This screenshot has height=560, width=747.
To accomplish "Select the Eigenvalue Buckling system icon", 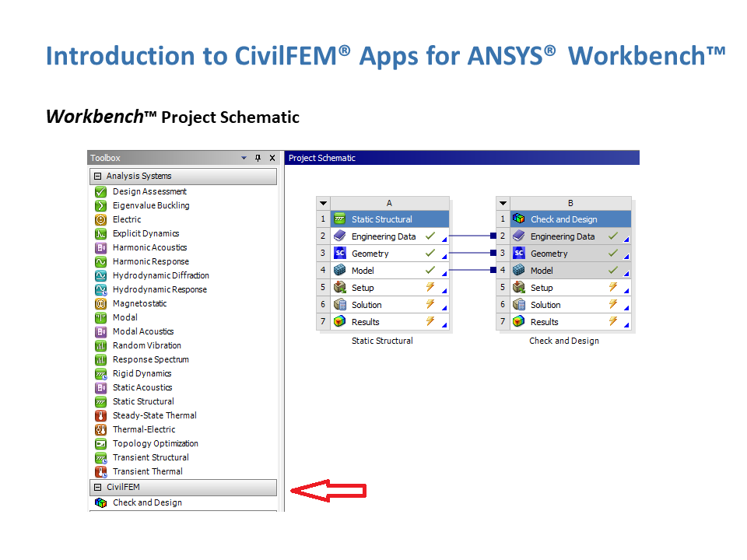I will (100, 205).
